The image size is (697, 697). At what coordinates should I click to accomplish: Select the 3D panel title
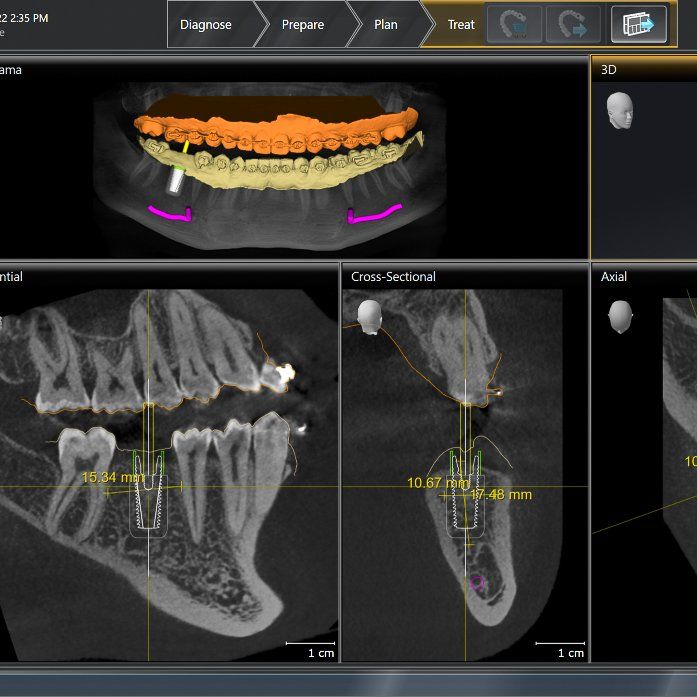[x=609, y=70]
